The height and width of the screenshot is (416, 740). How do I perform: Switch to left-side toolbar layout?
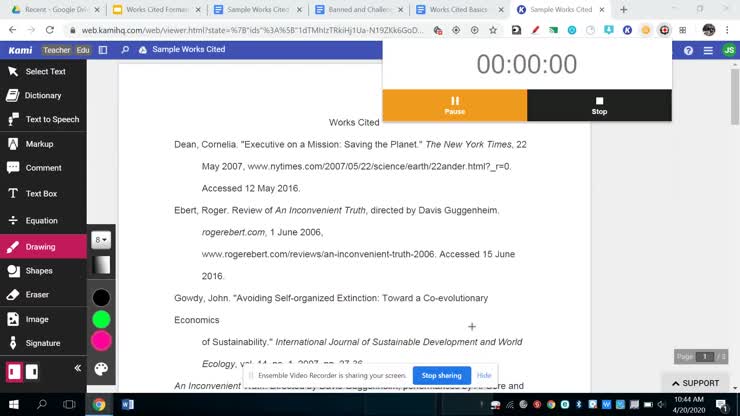(14, 371)
